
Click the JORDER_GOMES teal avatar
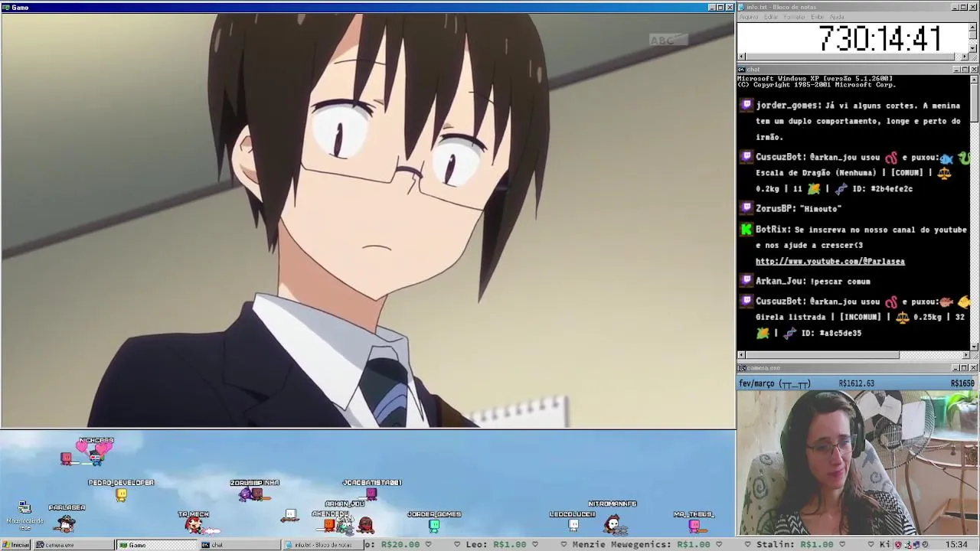coord(434,525)
